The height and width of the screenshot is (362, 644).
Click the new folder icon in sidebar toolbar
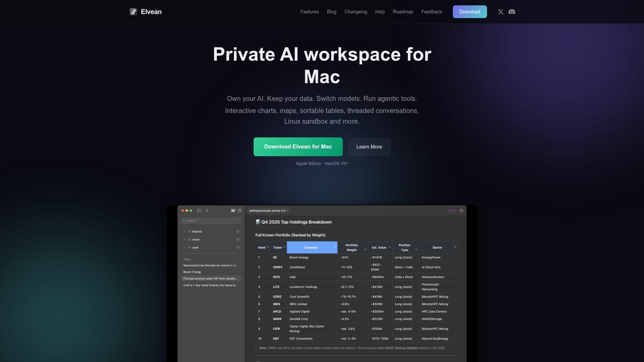point(233,210)
